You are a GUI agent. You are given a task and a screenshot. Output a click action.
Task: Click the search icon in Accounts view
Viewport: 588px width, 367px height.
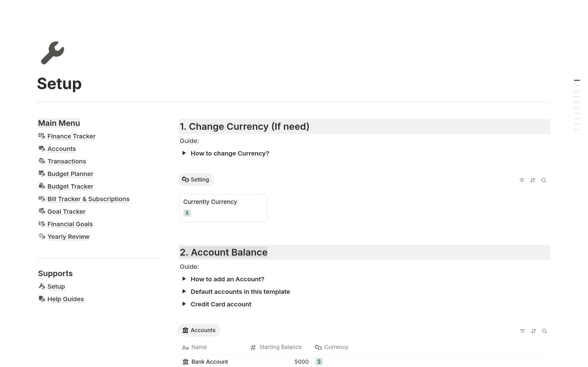click(545, 331)
